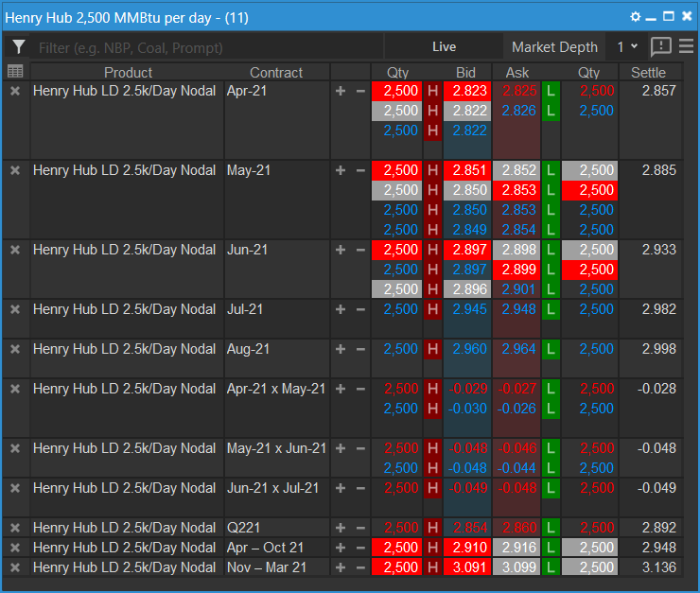The width and height of the screenshot is (700, 593).
Task: Click plus icon on Jul-21 row
Action: tap(341, 309)
